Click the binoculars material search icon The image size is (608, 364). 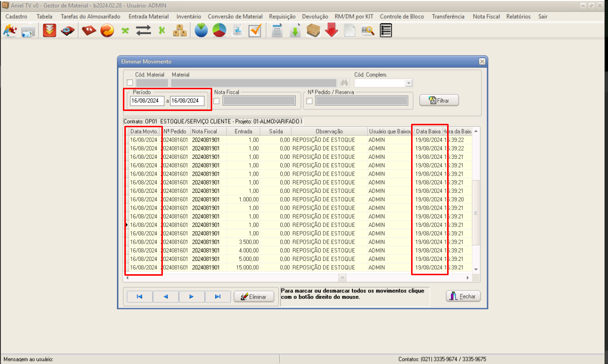(344, 83)
